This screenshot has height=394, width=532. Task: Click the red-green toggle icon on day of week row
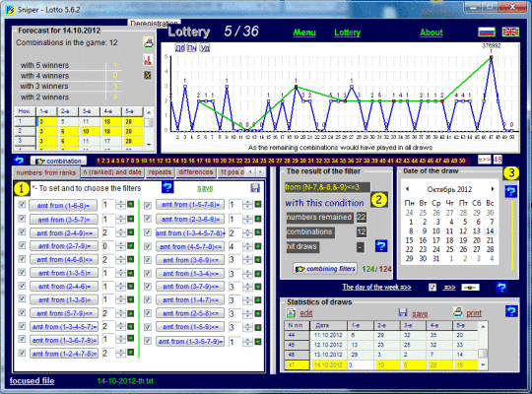coord(470,288)
